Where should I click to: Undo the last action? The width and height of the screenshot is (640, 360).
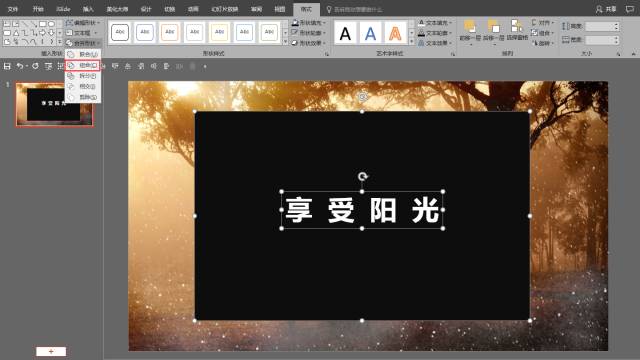[x=20, y=66]
